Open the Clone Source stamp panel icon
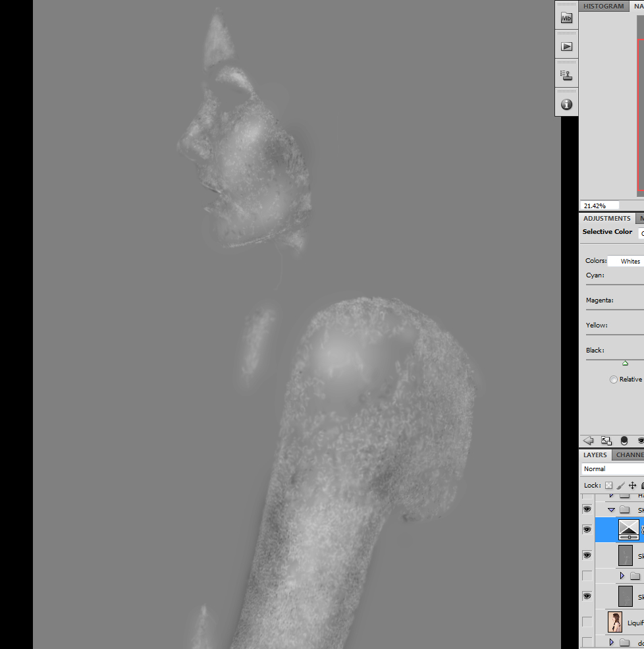 pos(566,76)
